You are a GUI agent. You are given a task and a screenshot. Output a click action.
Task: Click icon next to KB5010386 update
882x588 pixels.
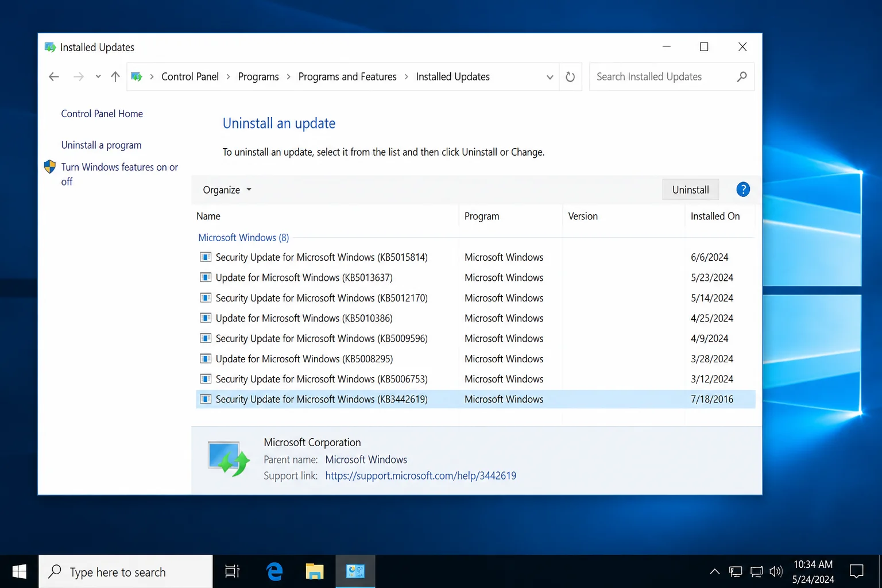pyautogui.click(x=206, y=318)
